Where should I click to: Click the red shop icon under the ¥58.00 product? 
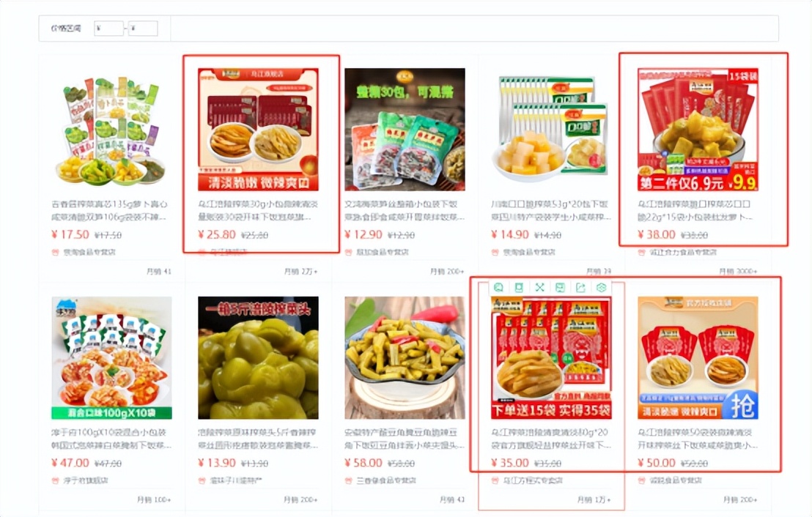pyautogui.click(x=348, y=480)
